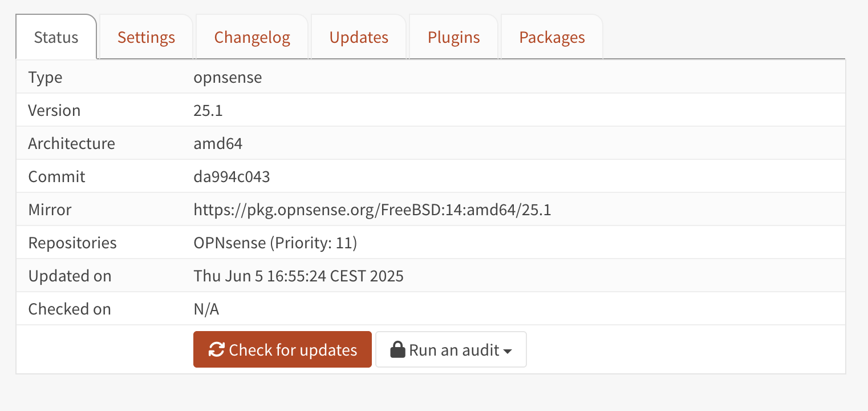Expand the Run an audit dropdown caret

tap(507, 351)
